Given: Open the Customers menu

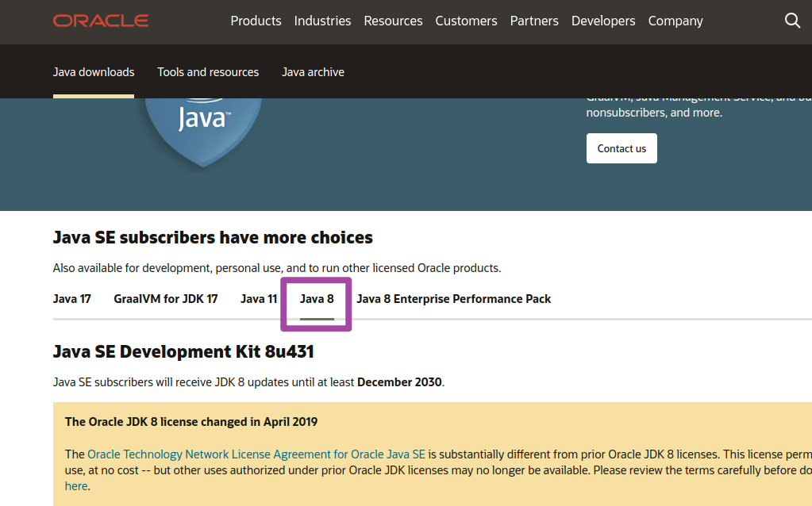Looking at the screenshot, I should coord(466,21).
